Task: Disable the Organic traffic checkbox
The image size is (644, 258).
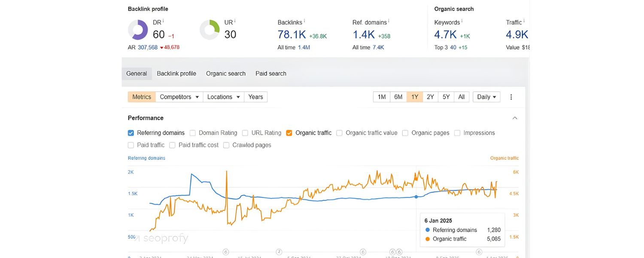Action: pyautogui.click(x=289, y=133)
